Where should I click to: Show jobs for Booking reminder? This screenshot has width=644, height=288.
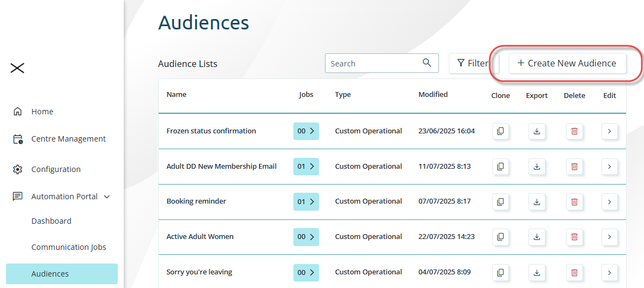(306, 202)
